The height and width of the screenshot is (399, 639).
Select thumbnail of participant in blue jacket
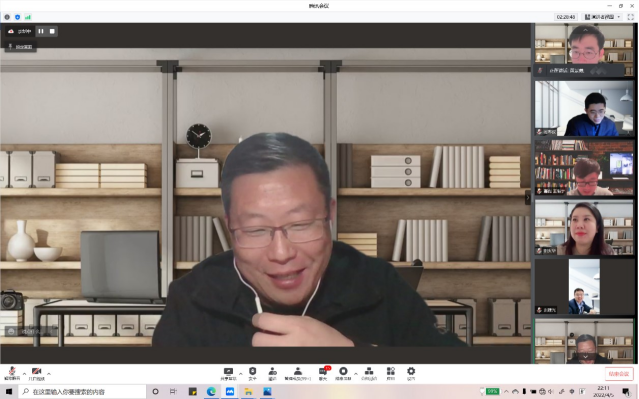pyautogui.click(x=584, y=108)
